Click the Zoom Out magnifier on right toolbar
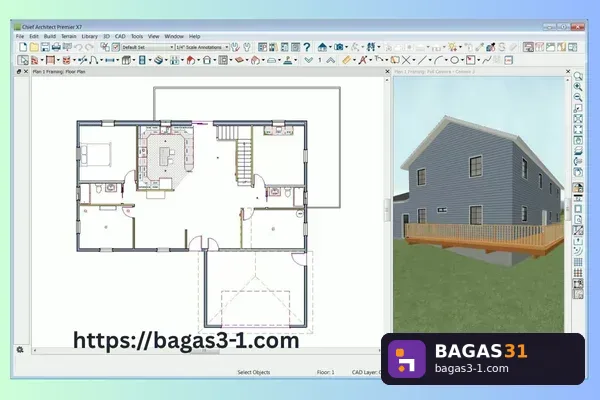The height and width of the screenshot is (400, 600). click(578, 98)
